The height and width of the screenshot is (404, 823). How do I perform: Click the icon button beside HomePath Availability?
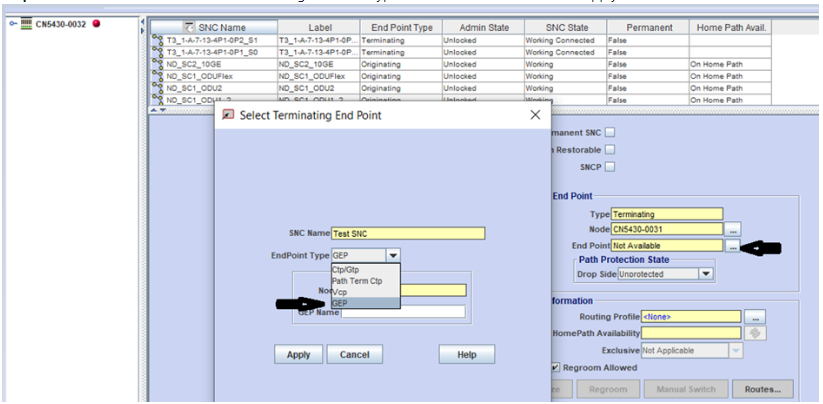[x=755, y=333]
